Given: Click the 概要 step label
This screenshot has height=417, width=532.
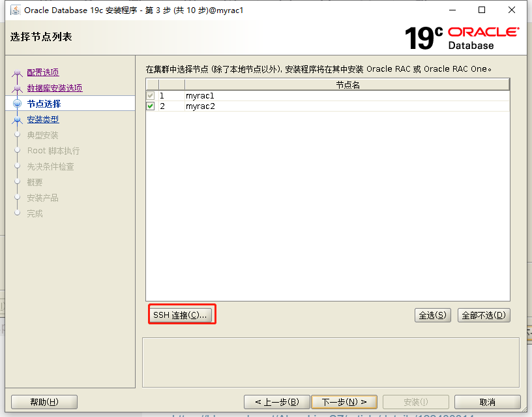Looking at the screenshot, I should point(35,182).
